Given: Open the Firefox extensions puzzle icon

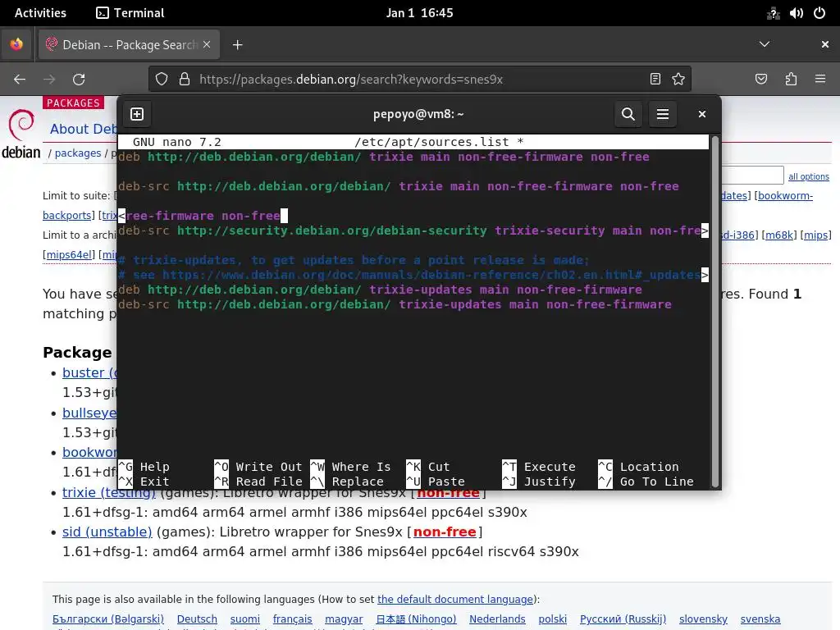Looking at the screenshot, I should point(791,80).
